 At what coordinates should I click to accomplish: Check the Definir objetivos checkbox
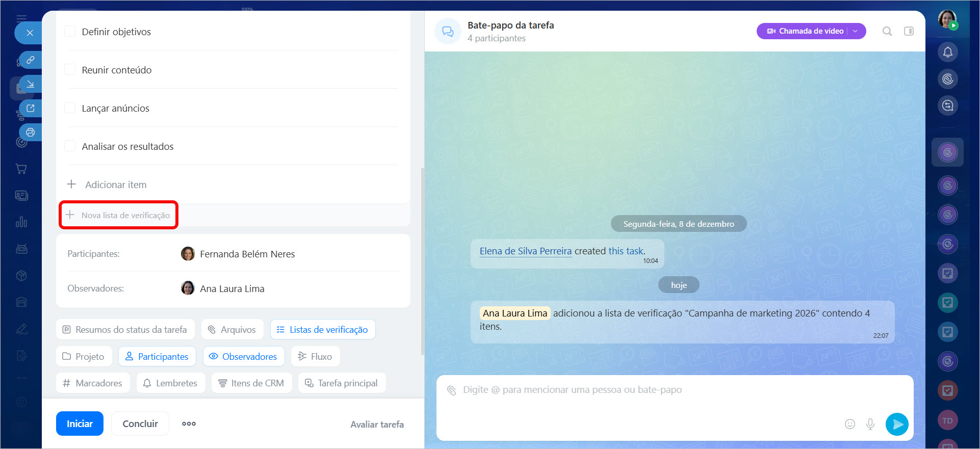(x=70, y=32)
